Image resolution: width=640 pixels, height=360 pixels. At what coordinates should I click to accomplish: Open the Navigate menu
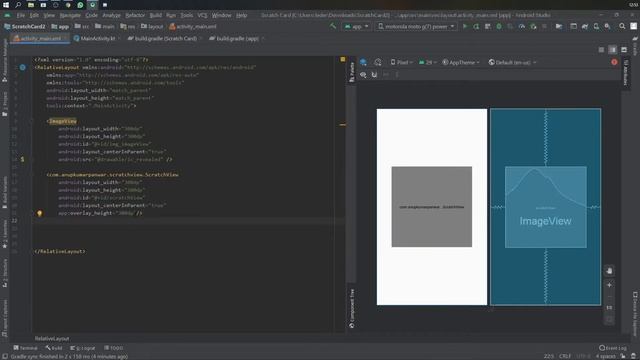[70, 15]
